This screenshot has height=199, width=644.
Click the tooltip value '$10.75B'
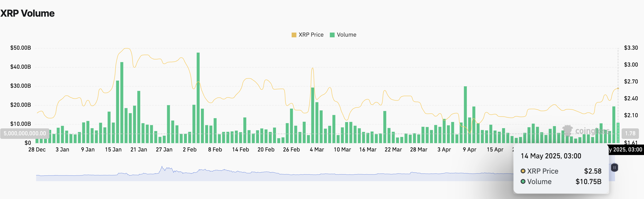(x=588, y=181)
